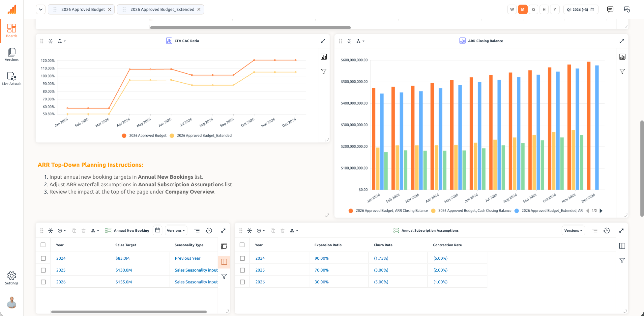Open Sales Seasonality input for 2026

click(x=196, y=282)
